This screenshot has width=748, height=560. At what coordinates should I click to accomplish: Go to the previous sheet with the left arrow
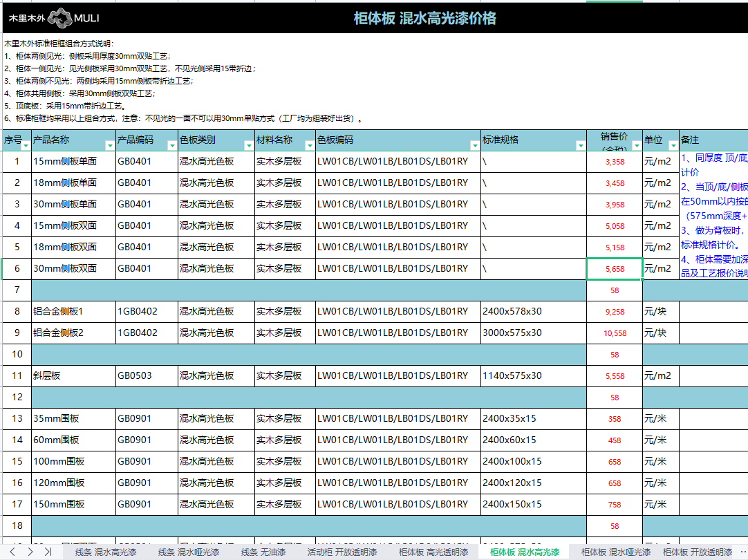12,552
